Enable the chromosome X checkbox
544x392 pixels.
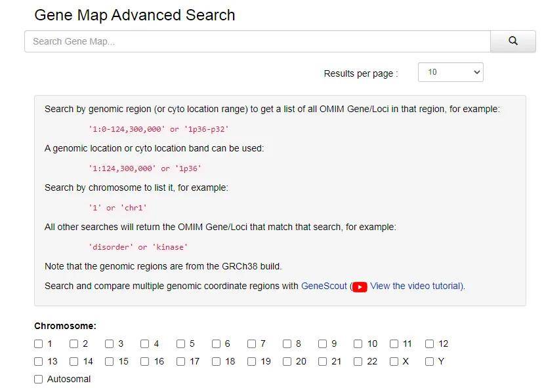[394, 361]
